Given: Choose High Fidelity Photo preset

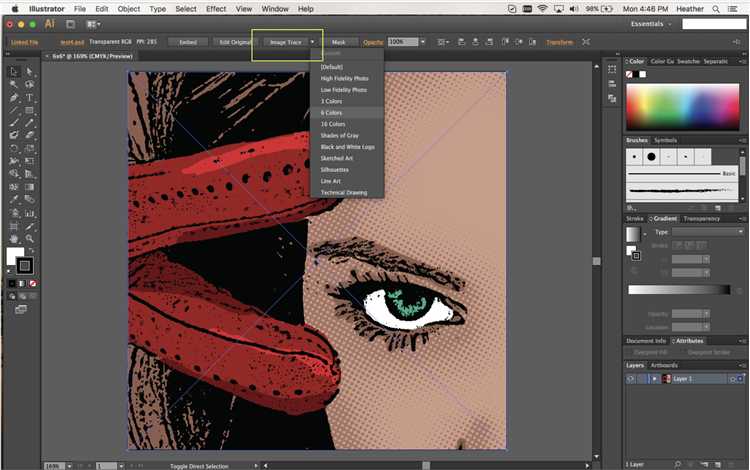Looking at the screenshot, I should [347, 78].
